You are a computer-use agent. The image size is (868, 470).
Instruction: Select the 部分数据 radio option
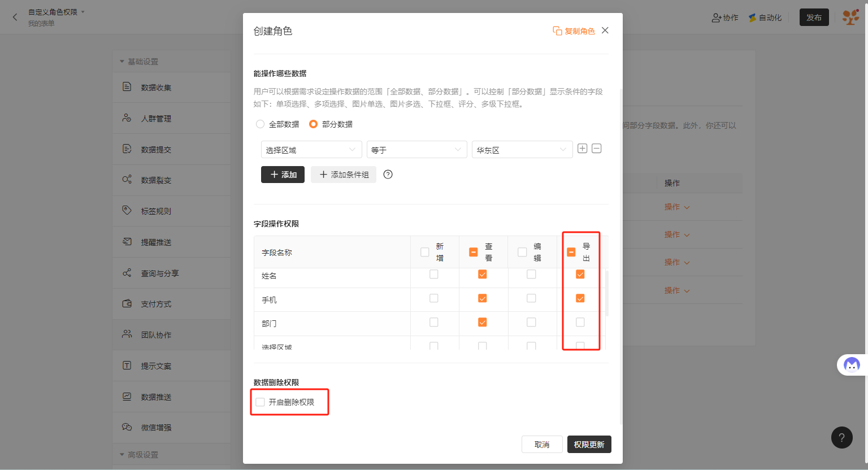[331, 124]
